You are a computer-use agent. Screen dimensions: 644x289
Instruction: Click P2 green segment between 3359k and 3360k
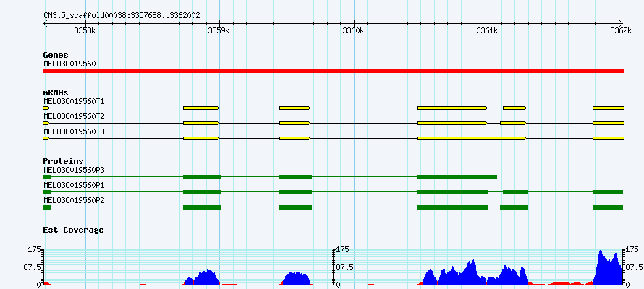(x=295, y=207)
